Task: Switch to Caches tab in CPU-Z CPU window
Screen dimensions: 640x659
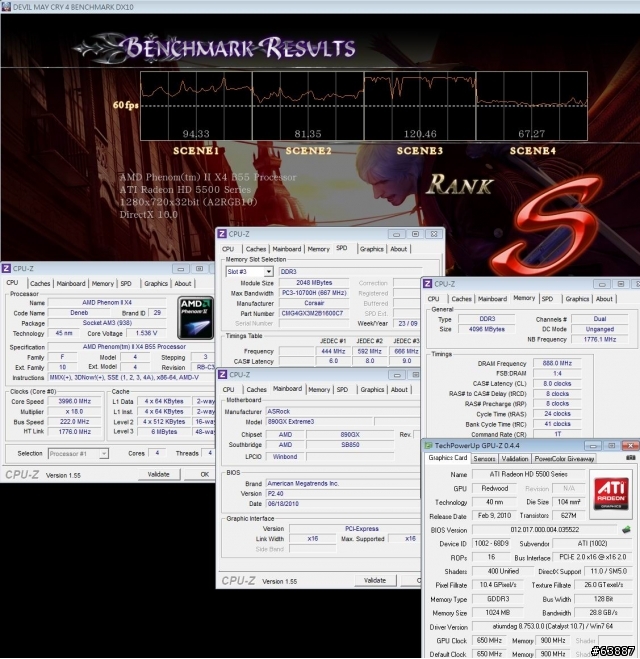Action: point(40,284)
